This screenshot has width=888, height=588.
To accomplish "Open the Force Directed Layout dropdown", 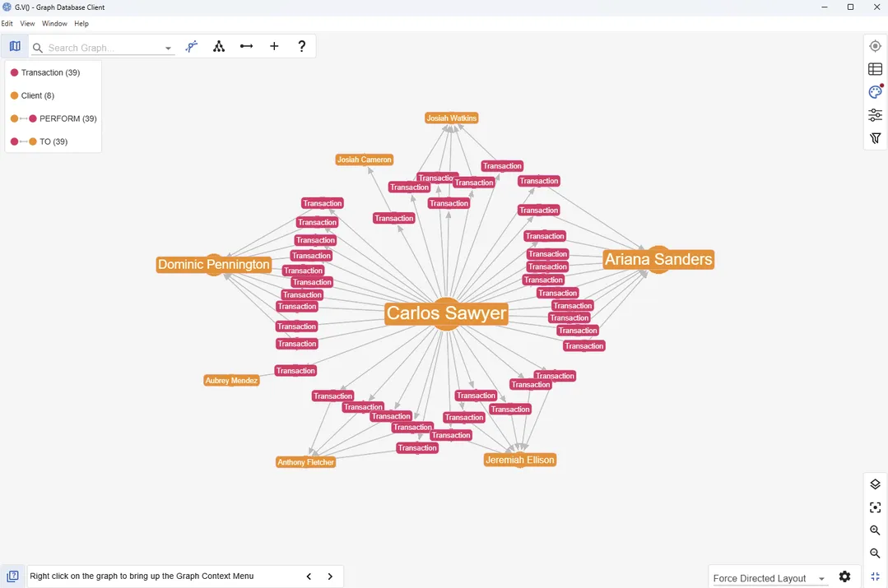I will click(769, 578).
